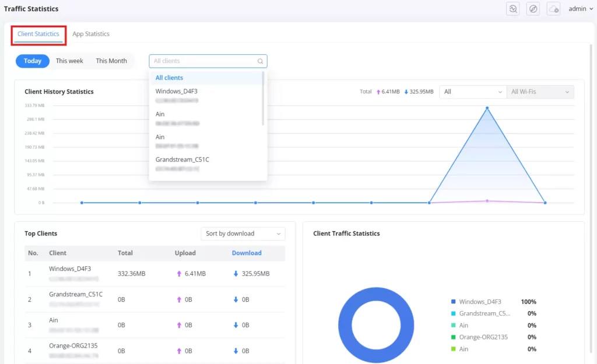
Task: Open the cloud status icon in header
Action: pyautogui.click(x=553, y=9)
